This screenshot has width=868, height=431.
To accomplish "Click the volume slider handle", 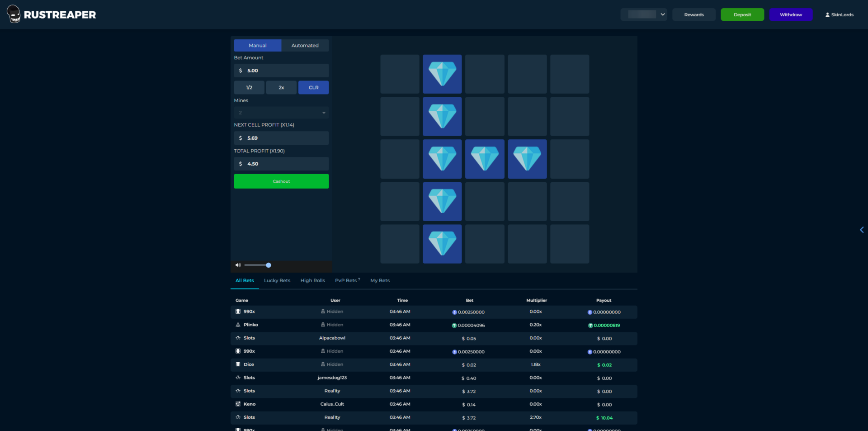I will [269, 265].
